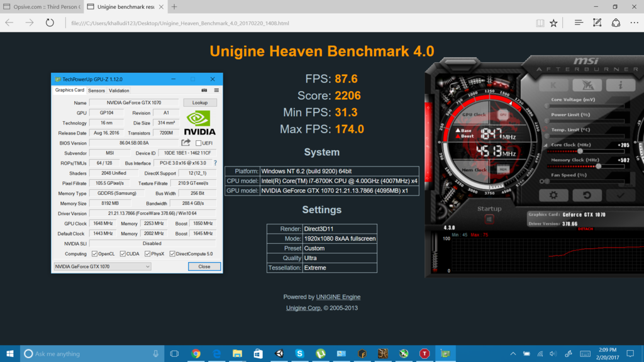Screen dimensions: 644x362
Task: Click the GPU-Z Close button
Action: click(x=204, y=266)
